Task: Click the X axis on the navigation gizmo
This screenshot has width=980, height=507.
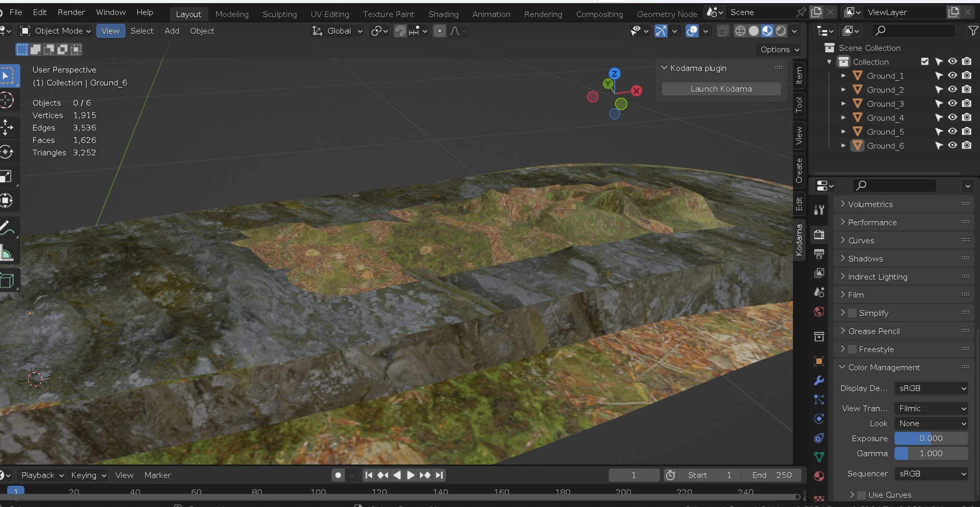Action: pyautogui.click(x=636, y=91)
